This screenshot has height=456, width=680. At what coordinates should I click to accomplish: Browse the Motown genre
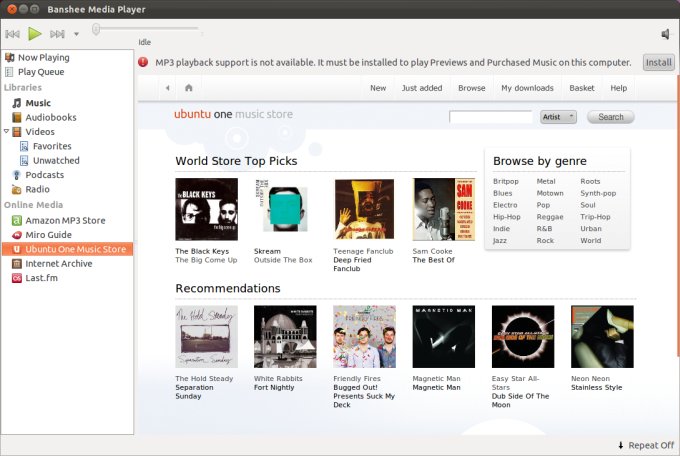point(550,193)
